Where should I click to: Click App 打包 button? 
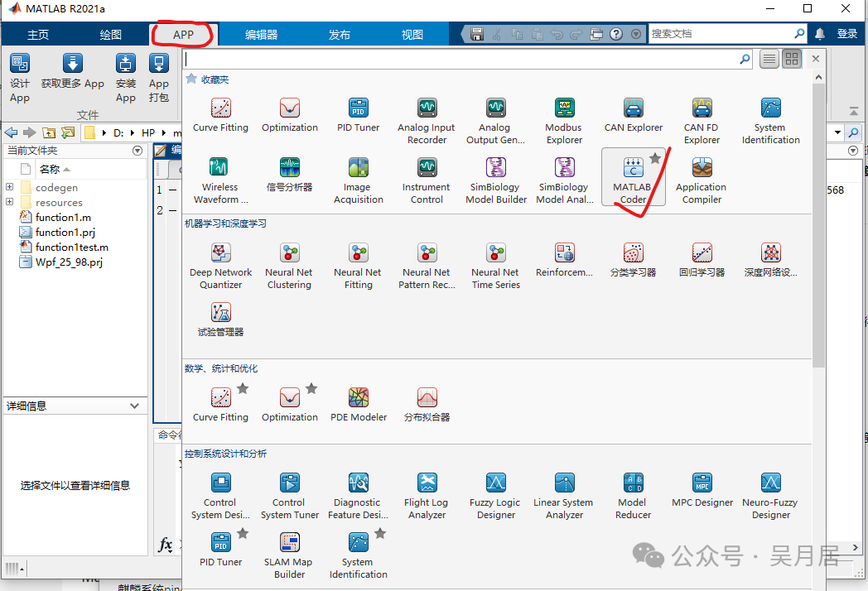tap(159, 78)
